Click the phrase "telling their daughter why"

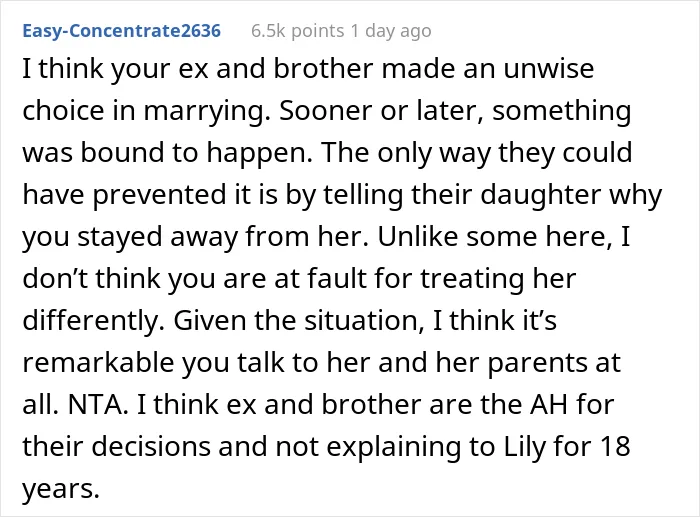coord(492,195)
